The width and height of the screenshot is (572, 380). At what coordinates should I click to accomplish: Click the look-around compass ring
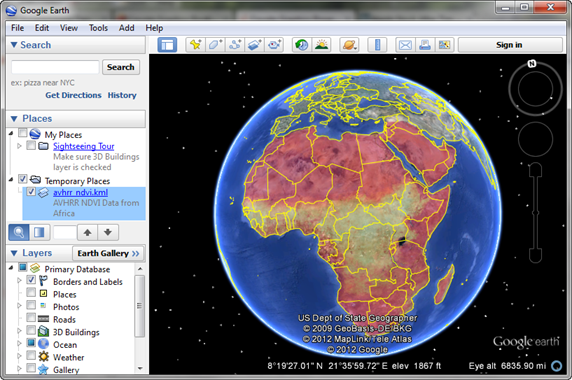(x=535, y=89)
